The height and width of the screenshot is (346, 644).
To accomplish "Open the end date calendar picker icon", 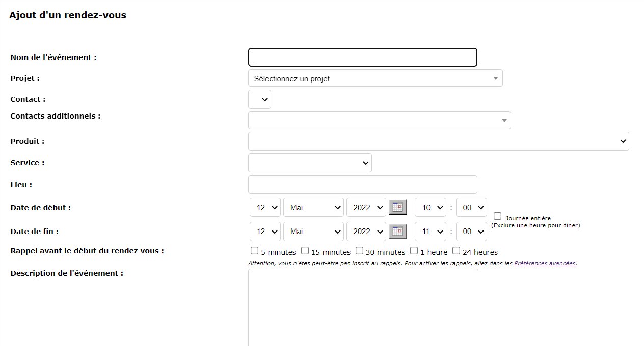I will pos(398,231).
